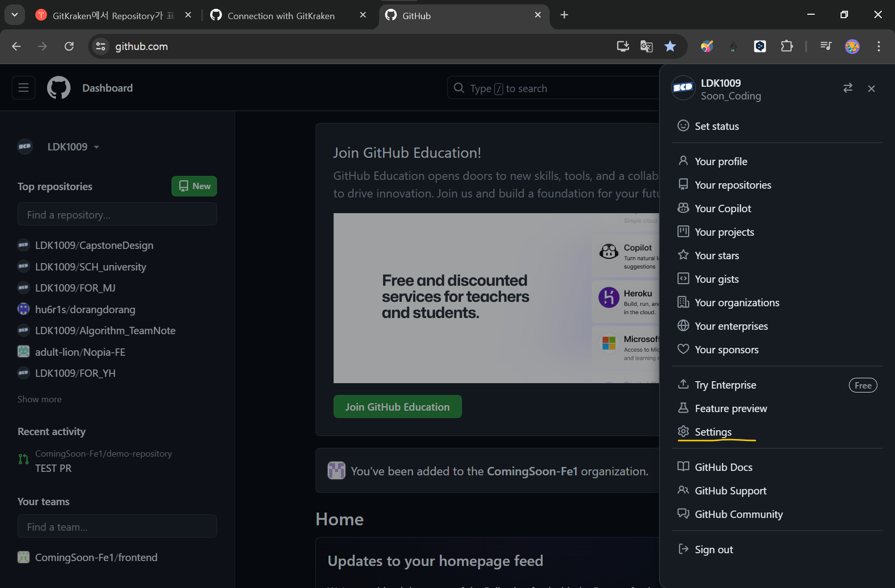
Task: Open Your stars
Action: pyautogui.click(x=777, y=255)
